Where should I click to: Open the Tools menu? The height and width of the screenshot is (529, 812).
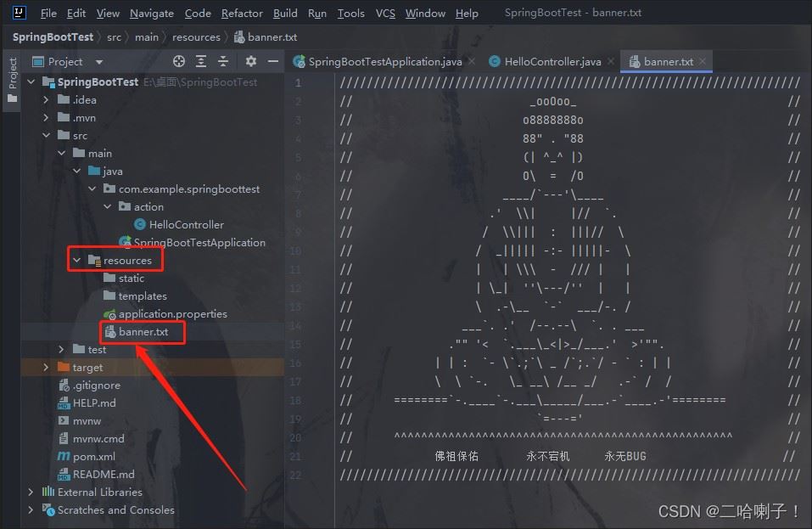click(x=351, y=13)
